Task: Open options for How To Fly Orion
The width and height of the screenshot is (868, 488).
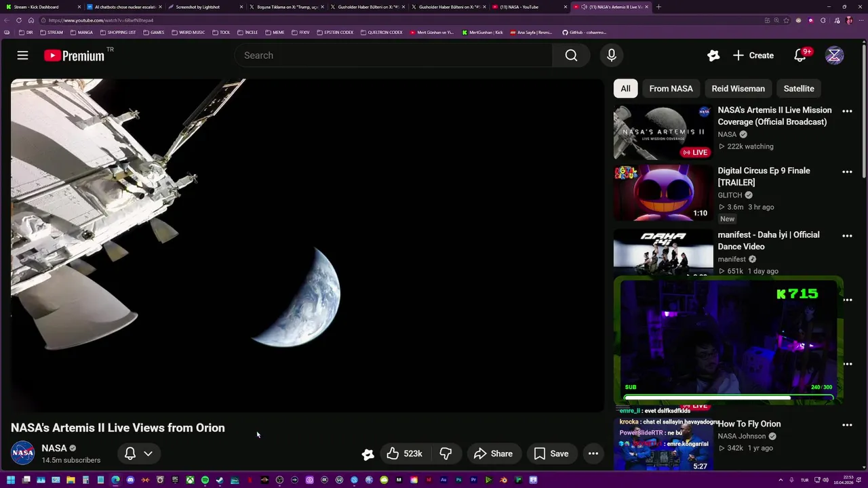Action: (847, 425)
